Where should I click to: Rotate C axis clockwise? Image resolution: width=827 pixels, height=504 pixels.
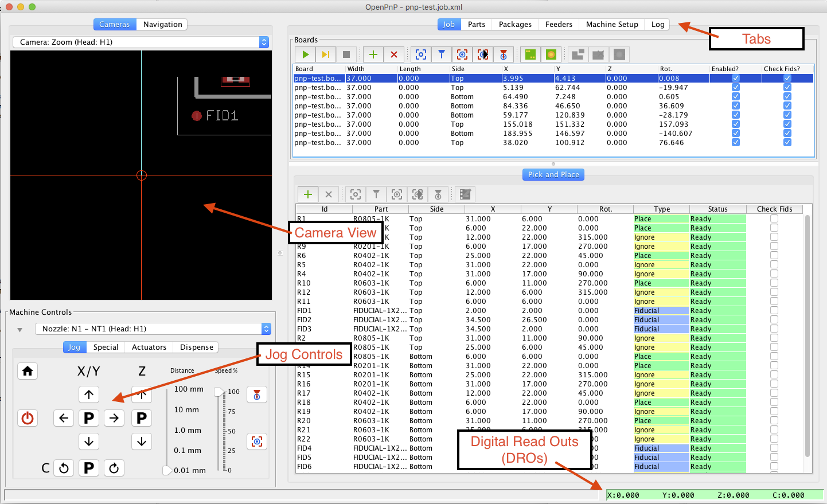click(114, 468)
